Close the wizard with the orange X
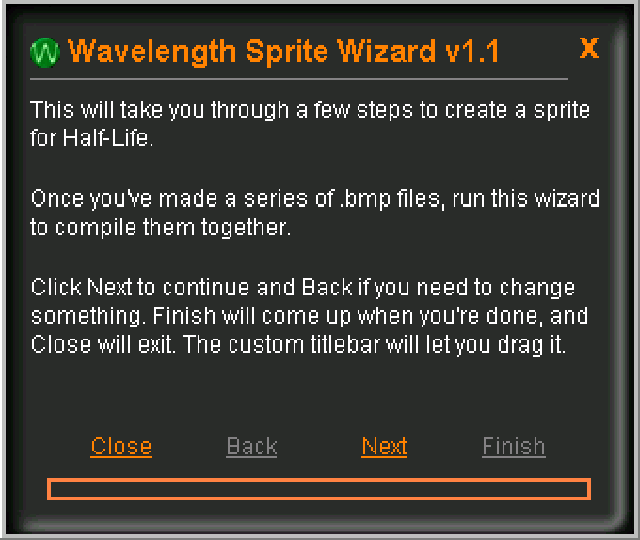 click(589, 47)
